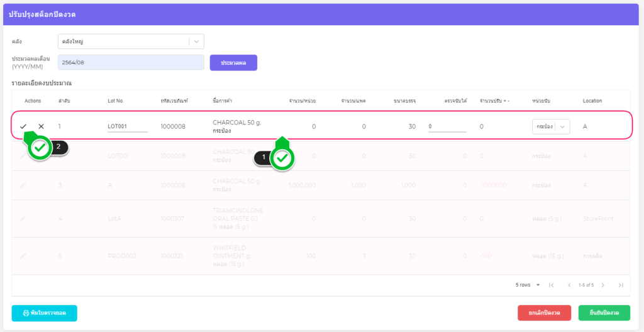Click the red cancel period closing button
The height and width of the screenshot is (332, 644).
544,313
